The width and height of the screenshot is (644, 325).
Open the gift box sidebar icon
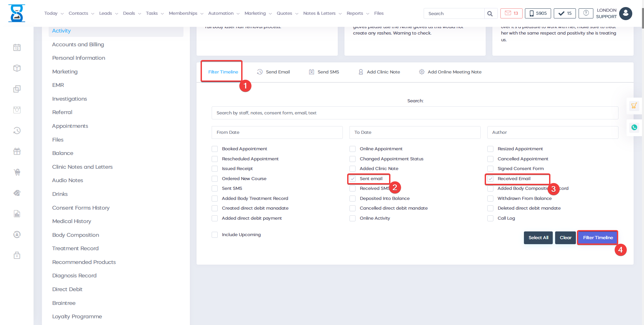(17, 151)
